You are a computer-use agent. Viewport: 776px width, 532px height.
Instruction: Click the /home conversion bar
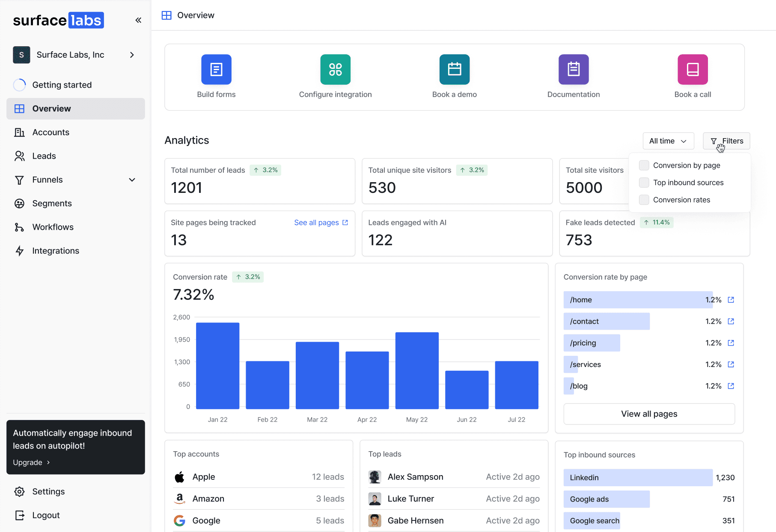[638, 300]
